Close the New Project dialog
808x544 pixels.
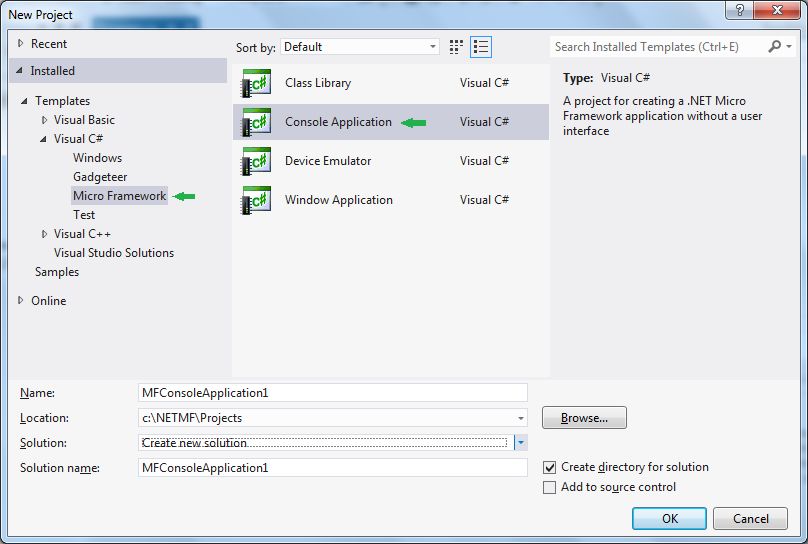(777, 10)
